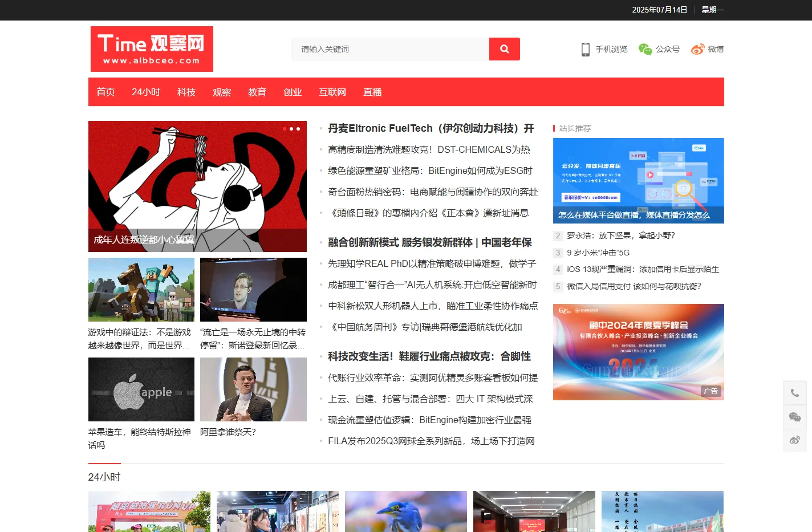Open article 先理知学REAL PhD
The image size is (812, 532).
coord(432,263)
